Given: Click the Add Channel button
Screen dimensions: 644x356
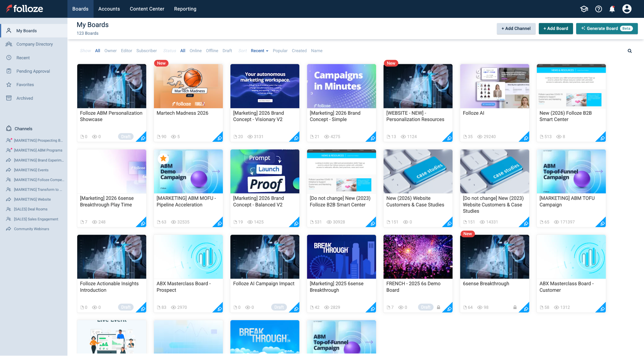Looking at the screenshot, I should tap(516, 28).
